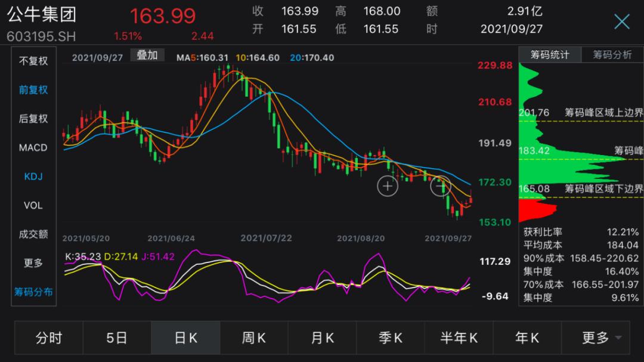This screenshot has height=362, width=644.
Task: Open 更多 indicators in left sidebar
Action: click(x=33, y=263)
